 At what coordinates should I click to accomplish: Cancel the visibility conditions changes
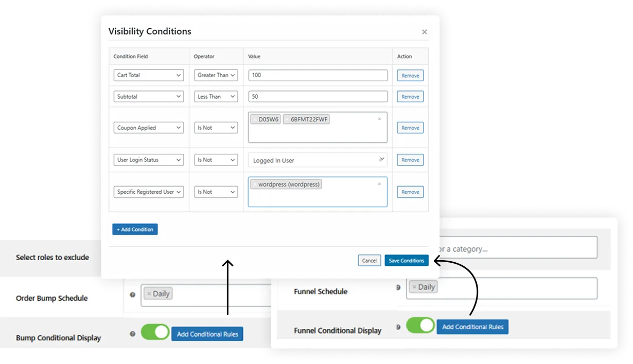coord(369,260)
